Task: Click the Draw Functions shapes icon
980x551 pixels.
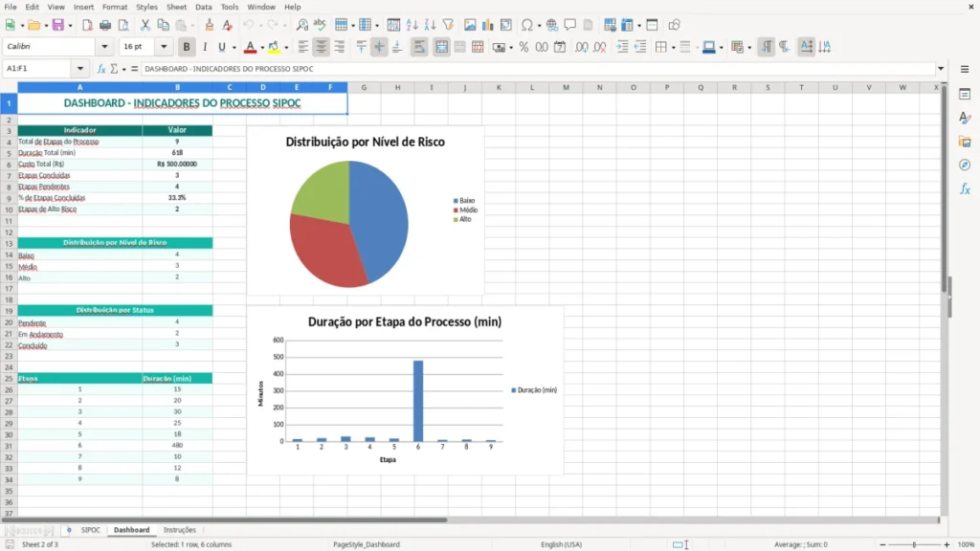Action: 674,25
